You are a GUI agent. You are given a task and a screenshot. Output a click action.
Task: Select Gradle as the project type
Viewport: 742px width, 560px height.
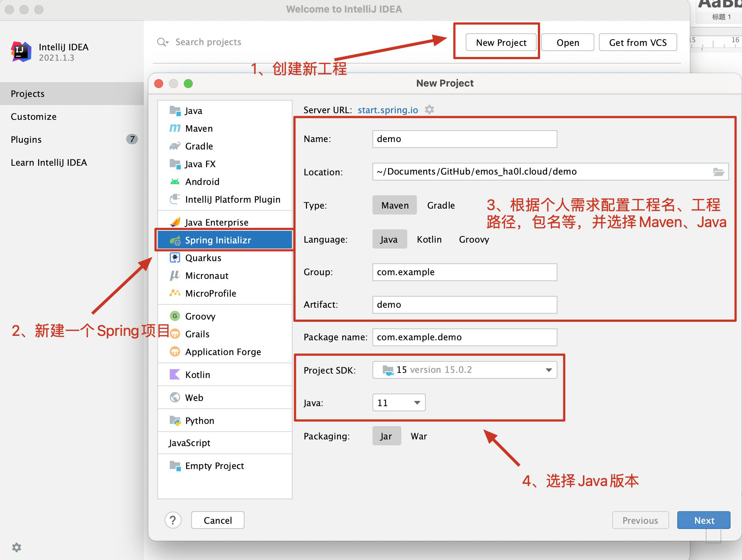tap(441, 205)
